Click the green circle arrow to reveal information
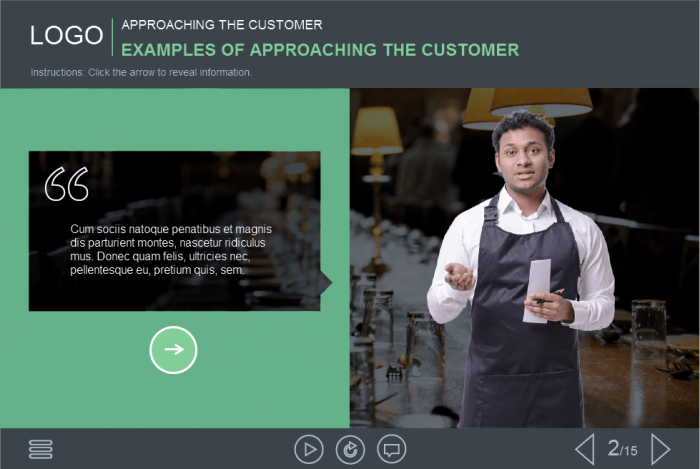 coord(173,349)
